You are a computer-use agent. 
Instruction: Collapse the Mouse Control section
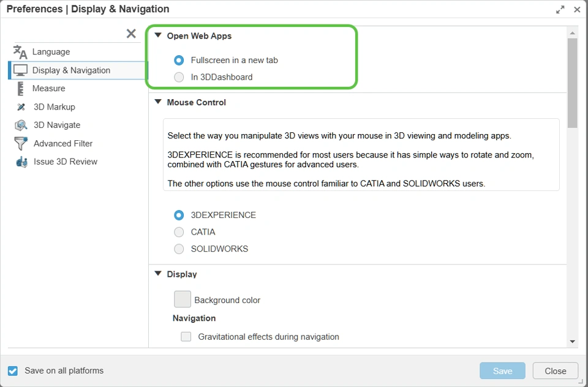(158, 102)
